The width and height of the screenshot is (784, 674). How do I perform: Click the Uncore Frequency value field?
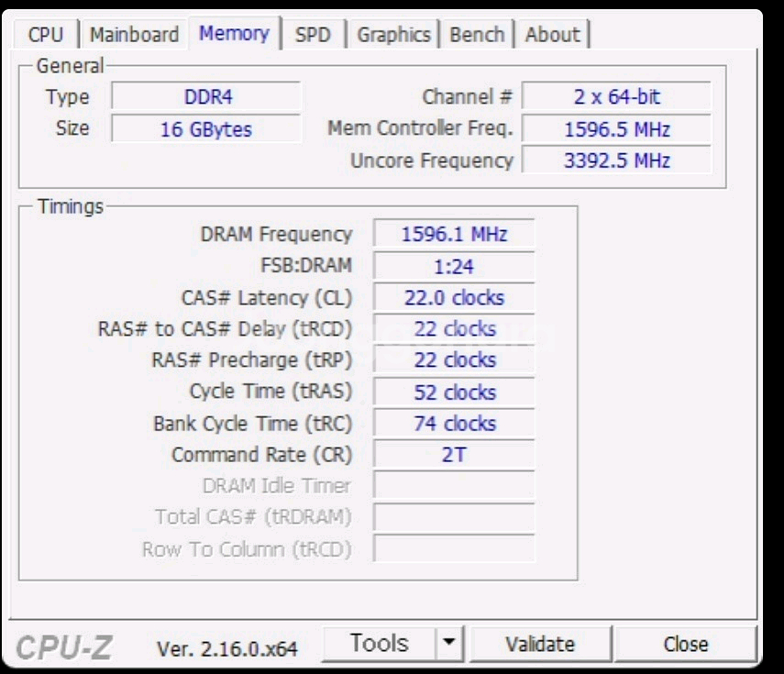pyautogui.click(x=616, y=160)
